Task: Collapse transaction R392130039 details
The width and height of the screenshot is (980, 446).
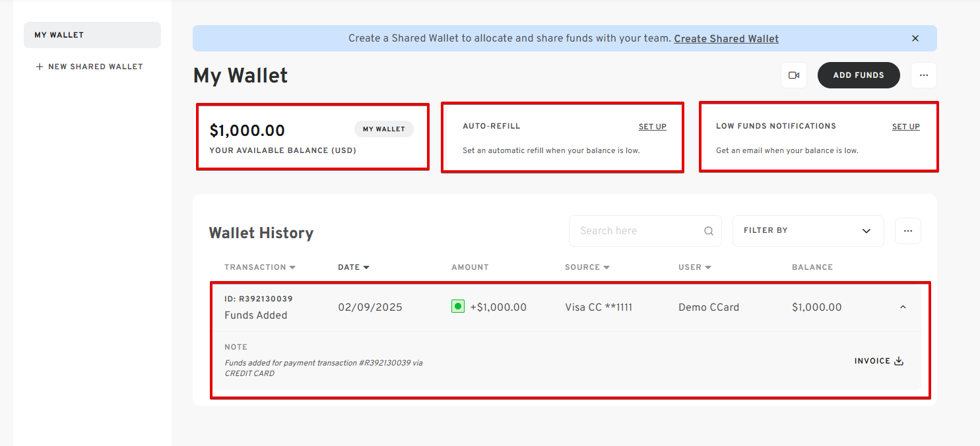Action: pos(903,307)
